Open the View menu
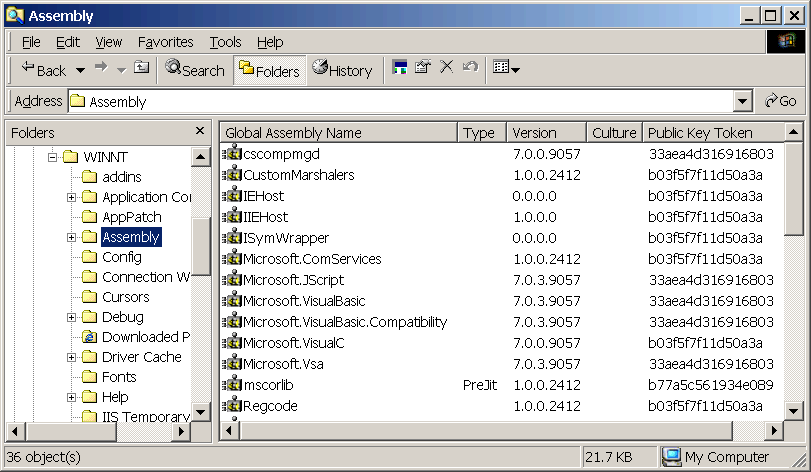The image size is (811, 472). 109,42
